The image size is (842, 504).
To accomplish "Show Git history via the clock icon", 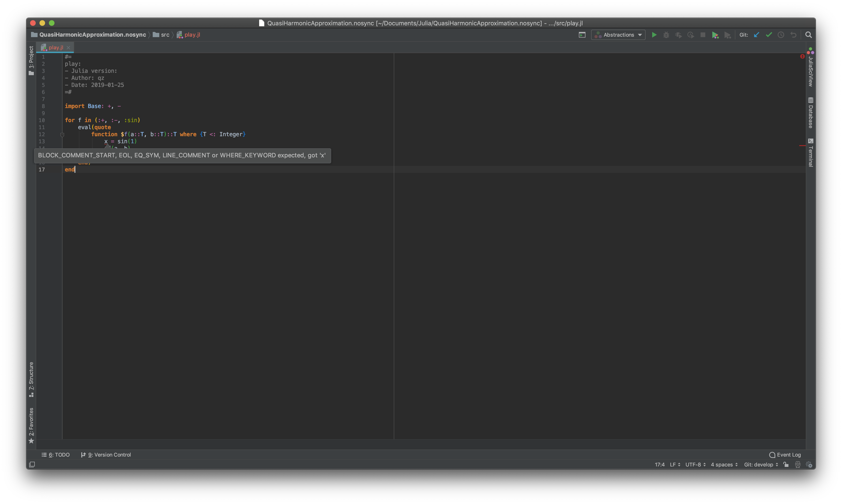I will [x=781, y=35].
